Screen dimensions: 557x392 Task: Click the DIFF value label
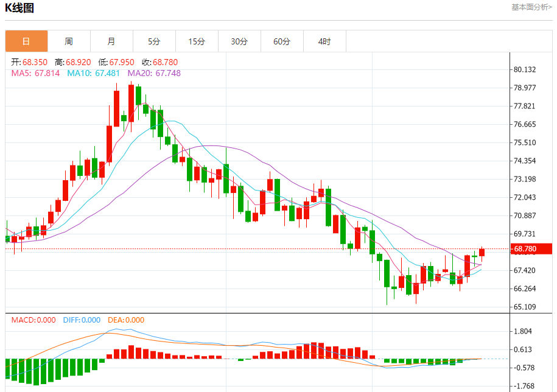click(x=82, y=320)
